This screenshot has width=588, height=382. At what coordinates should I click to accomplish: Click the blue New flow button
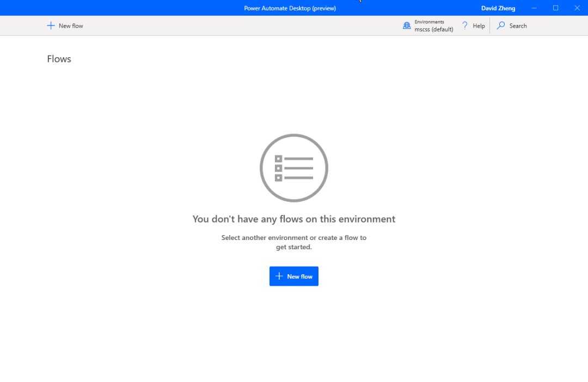click(294, 276)
